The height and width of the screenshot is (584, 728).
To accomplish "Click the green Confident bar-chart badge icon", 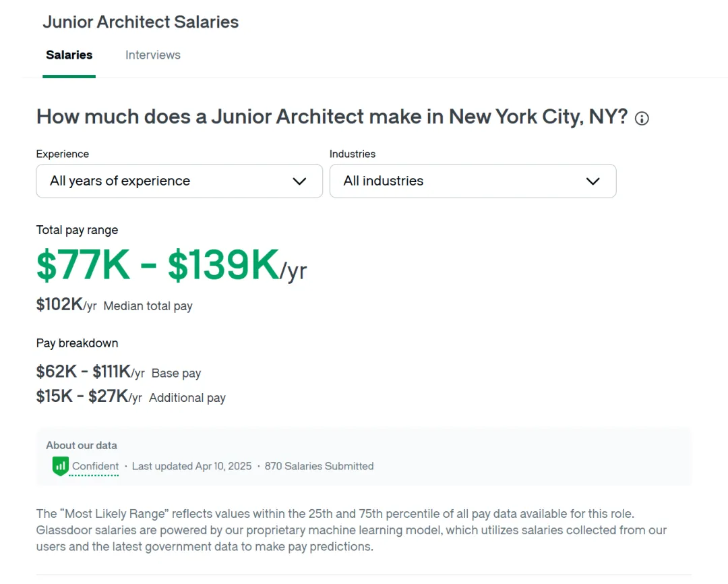I will pos(61,466).
